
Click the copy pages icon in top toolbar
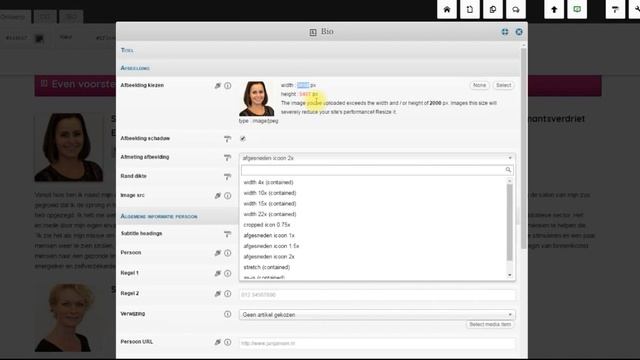[x=493, y=9]
